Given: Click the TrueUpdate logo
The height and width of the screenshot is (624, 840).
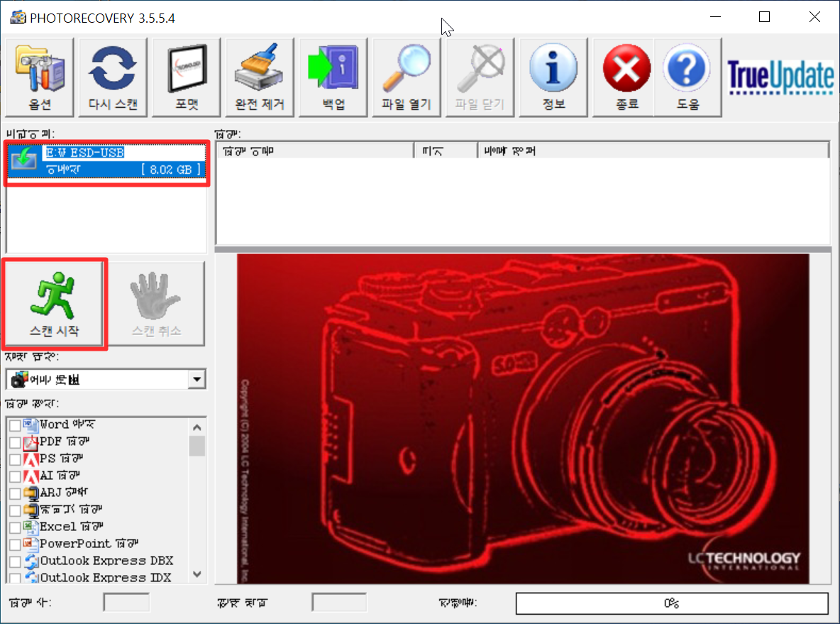Looking at the screenshot, I should pyautogui.click(x=780, y=77).
